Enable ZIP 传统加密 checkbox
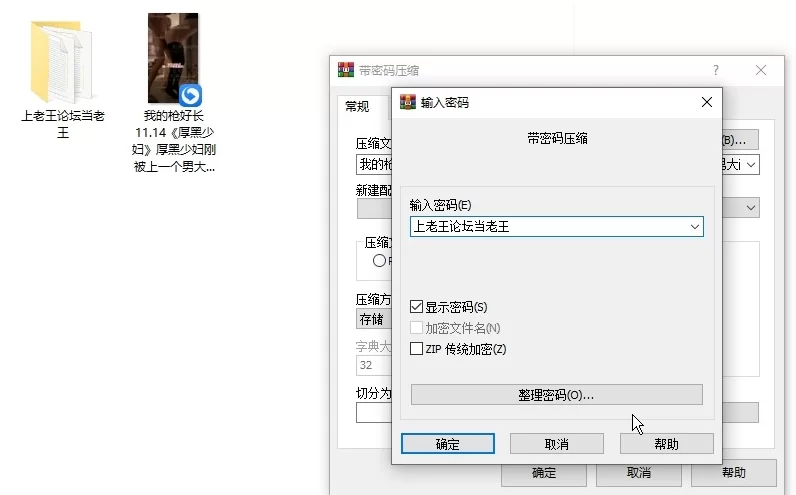 417,349
